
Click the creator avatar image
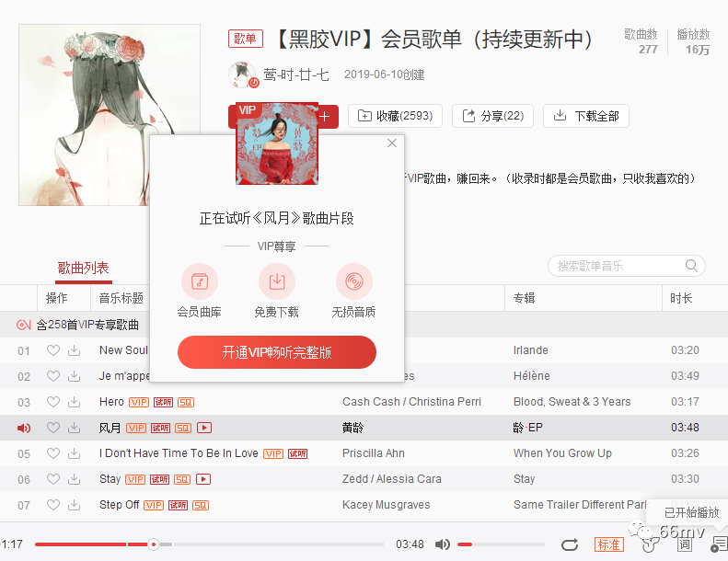(242, 74)
